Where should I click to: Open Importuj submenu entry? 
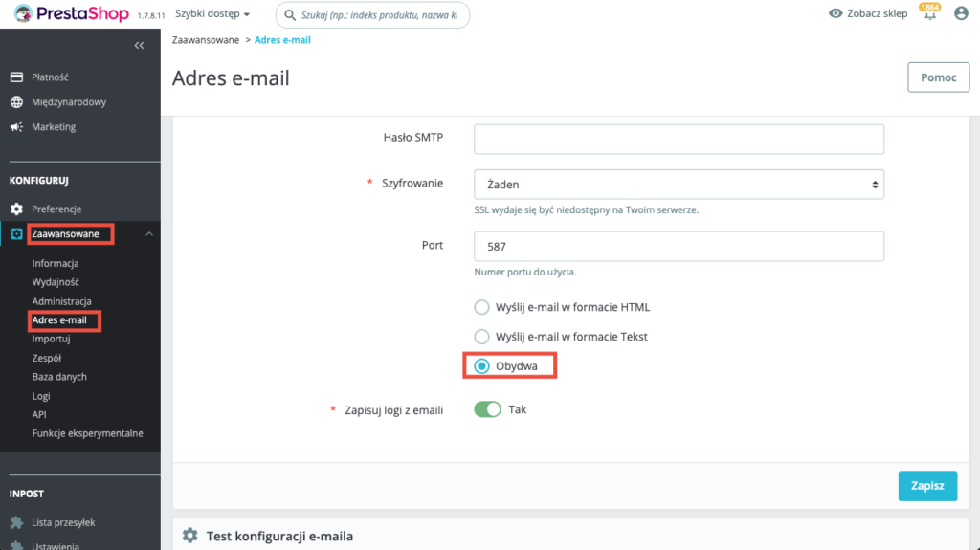pos(52,339)
